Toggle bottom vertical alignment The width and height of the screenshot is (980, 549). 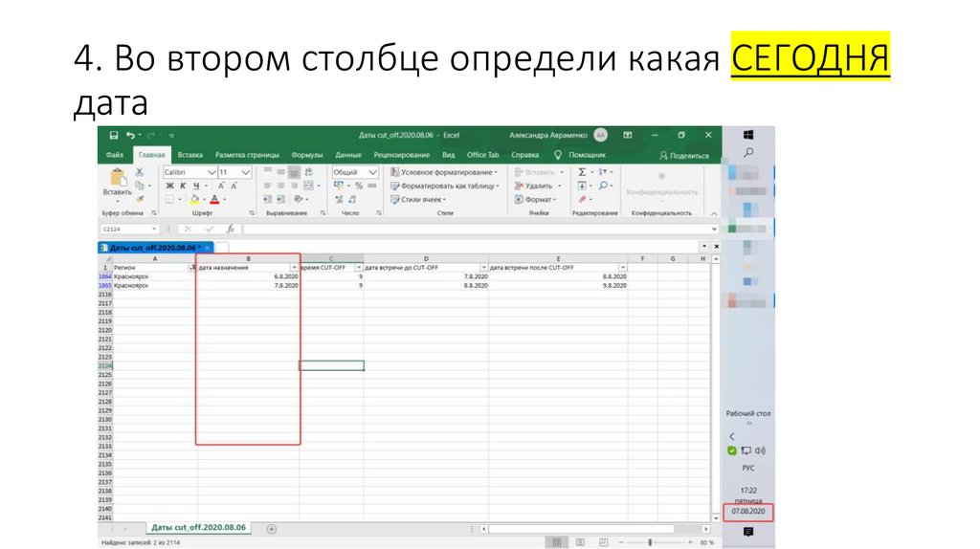click(294, 172)
